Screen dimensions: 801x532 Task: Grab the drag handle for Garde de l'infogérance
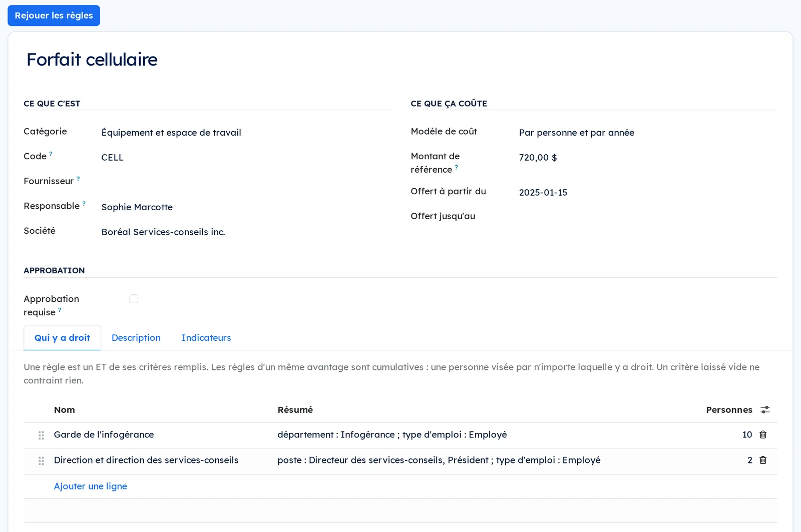(41, 435)
